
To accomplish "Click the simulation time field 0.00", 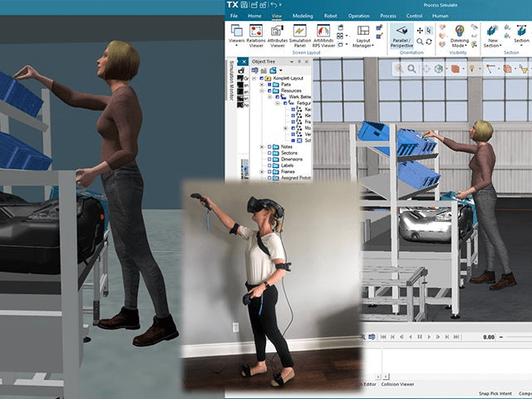I will (x=489, y=337).
